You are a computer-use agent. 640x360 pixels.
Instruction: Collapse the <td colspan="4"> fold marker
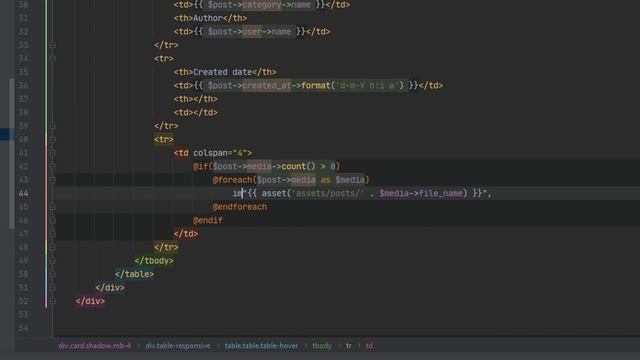coord(52,153)
